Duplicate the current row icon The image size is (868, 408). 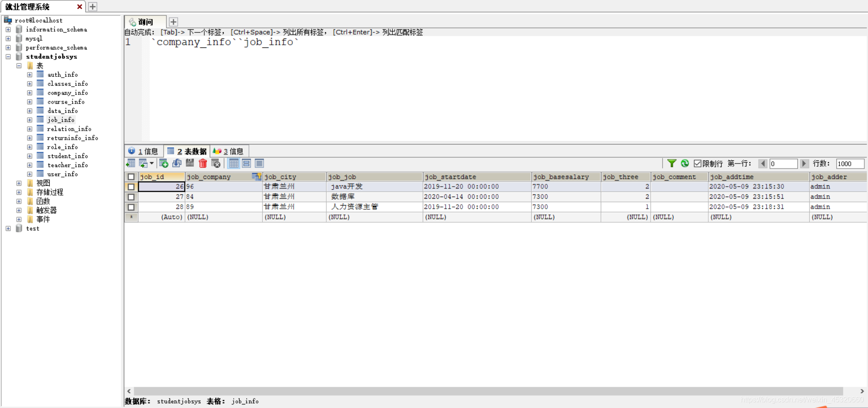(177, 164)
